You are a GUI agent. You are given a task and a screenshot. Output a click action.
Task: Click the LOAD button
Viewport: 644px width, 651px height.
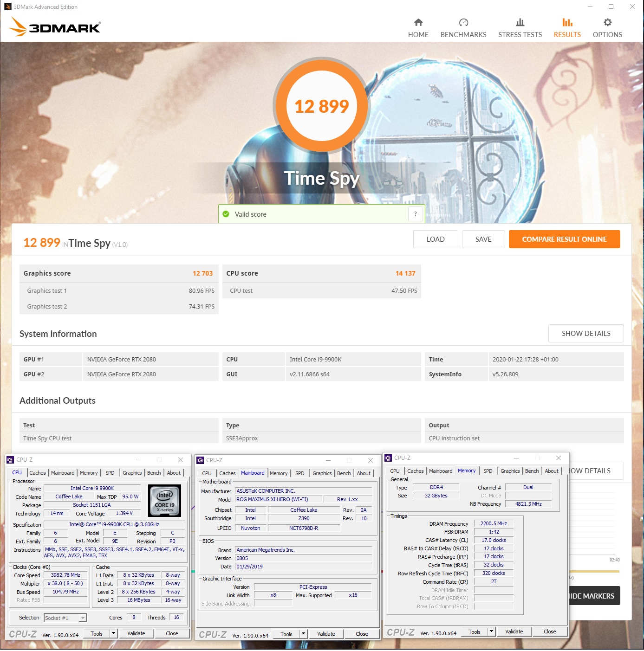point(436,239)
